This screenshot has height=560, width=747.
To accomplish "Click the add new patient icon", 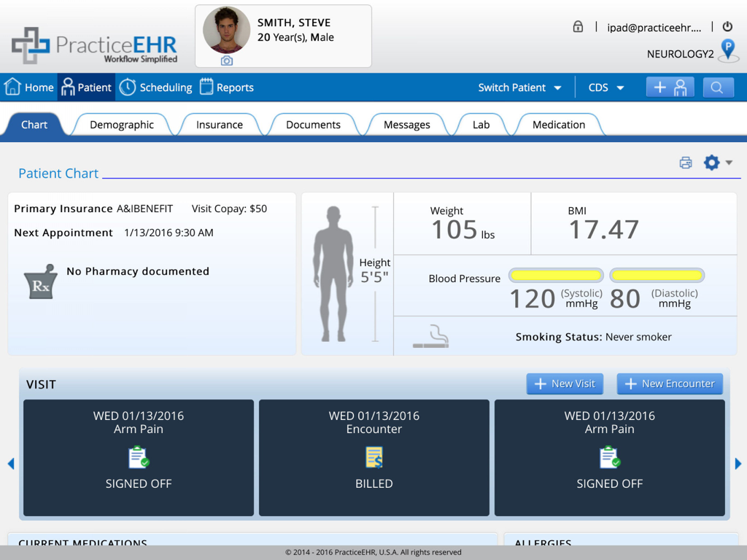I will 670,87.
